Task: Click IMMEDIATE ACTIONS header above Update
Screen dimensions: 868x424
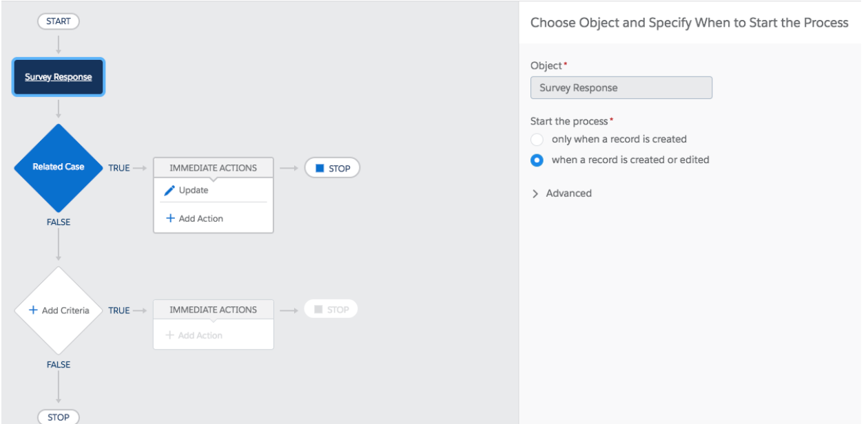Action: (x=214, y=168)
